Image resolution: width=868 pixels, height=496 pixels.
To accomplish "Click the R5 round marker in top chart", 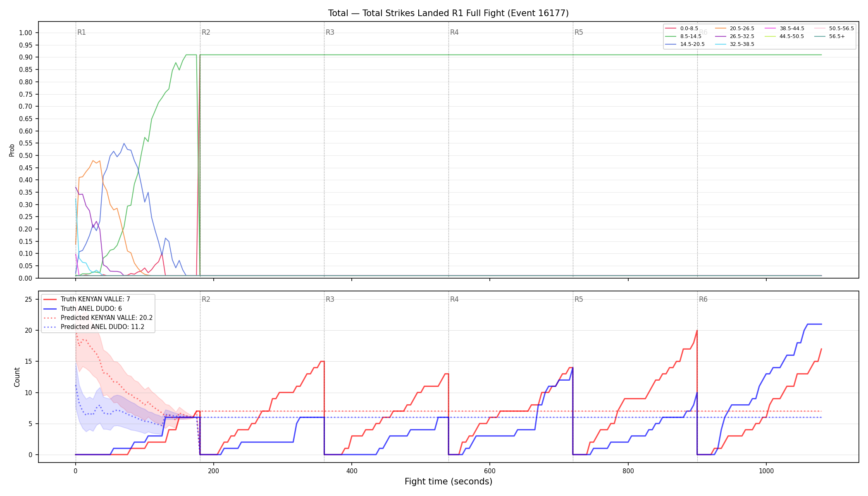I will point(579,32).
